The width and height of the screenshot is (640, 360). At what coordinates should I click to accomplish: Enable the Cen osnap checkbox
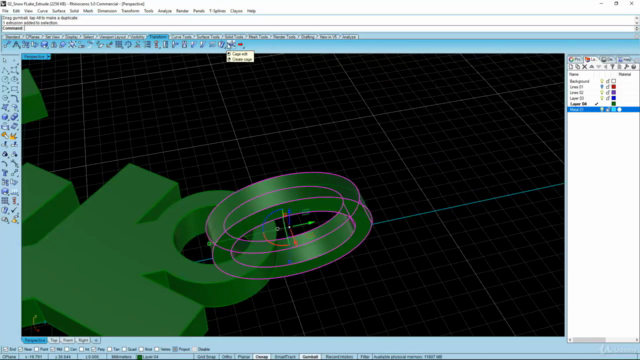point(67,349)
